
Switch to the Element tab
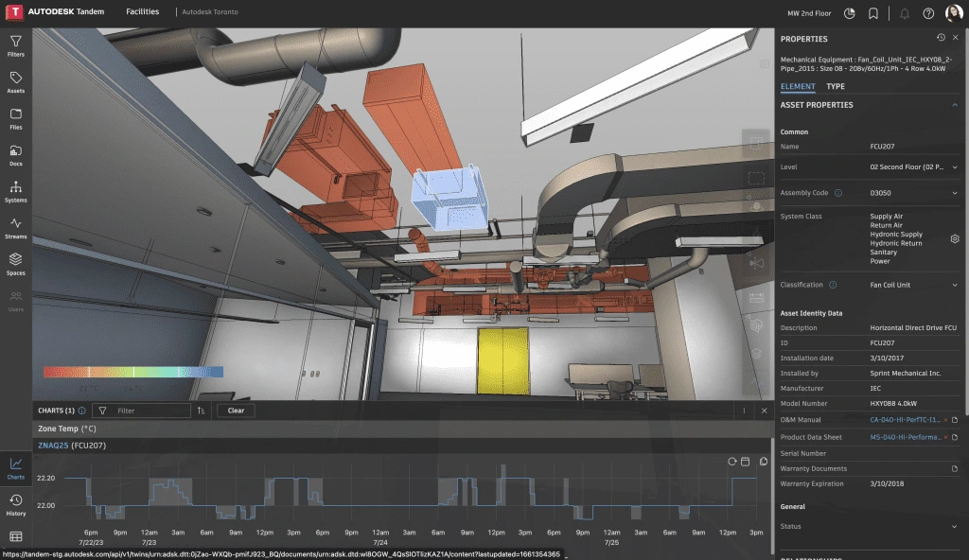pyautogui.click(x=798, y=86)
